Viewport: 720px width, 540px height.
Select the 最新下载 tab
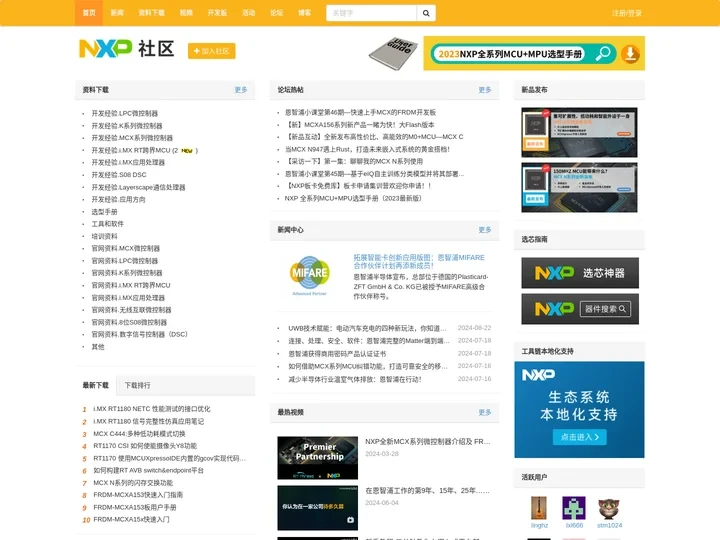click(96, 385)
